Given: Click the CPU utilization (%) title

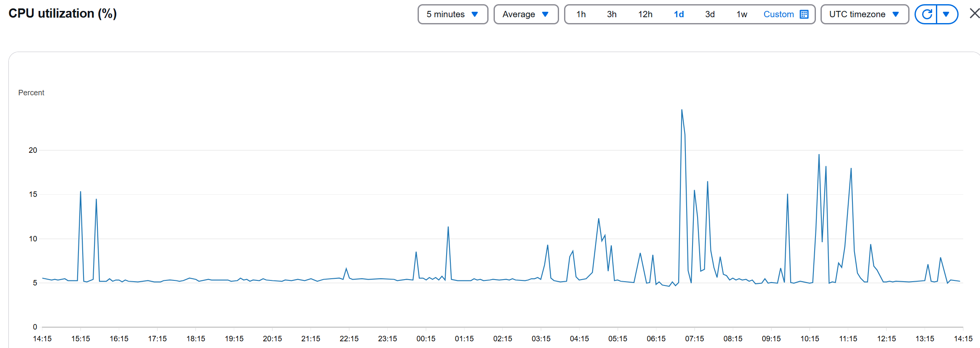Looking at the screenshot, I should (x=63, y=13).
